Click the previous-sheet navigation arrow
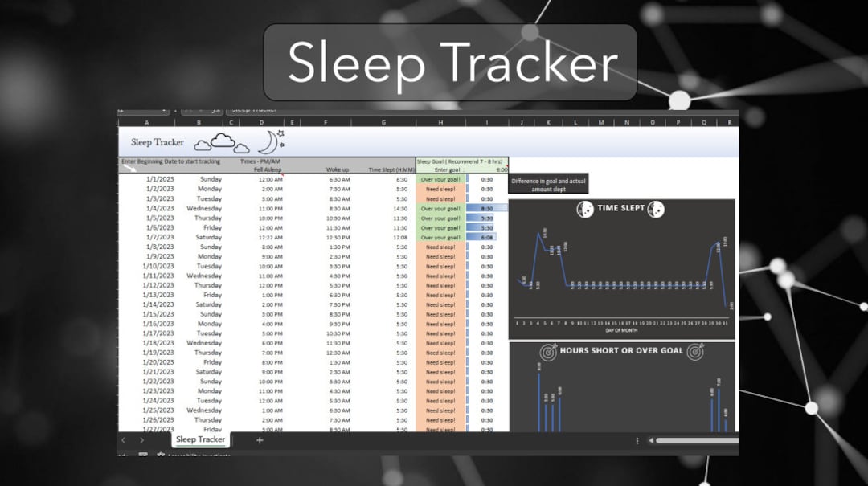Image resolution: width=868 pixels, height=486 pixels. pos(122,440)
